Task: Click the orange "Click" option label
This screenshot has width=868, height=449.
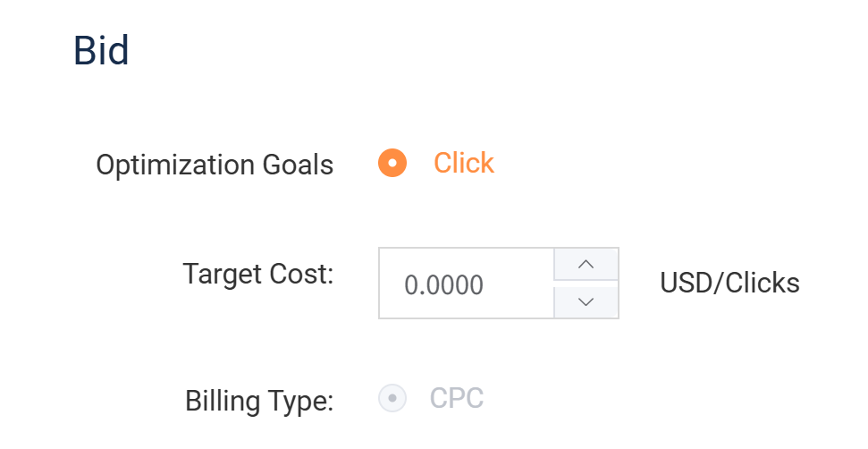Action: tap(463, 164)
